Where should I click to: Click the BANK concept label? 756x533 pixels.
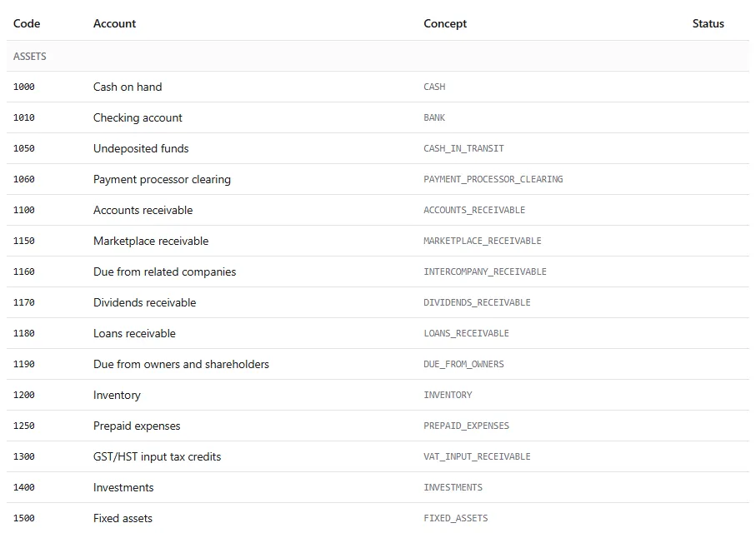click(434, 117)
